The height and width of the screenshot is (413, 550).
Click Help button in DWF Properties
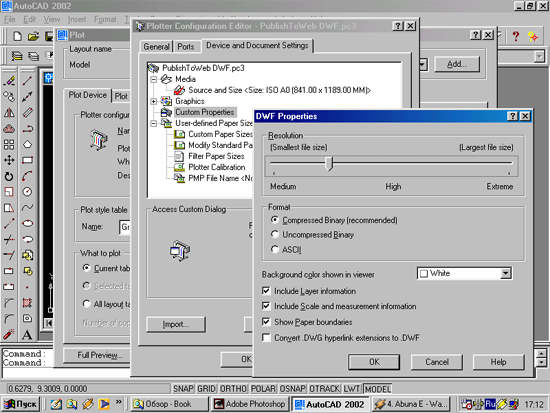tap(498, 362)
